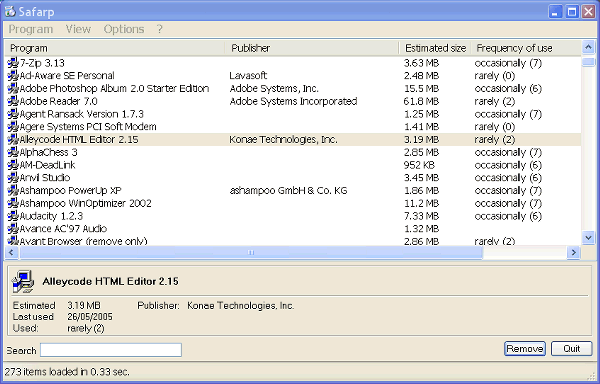600x384 pixels.
Task: Click the Ad-Aware SE Personal row icon
Action: click(x=13, y=75)
